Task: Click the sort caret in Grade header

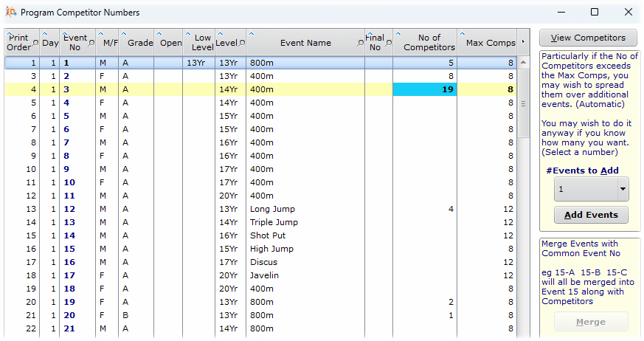Action: 123,34
